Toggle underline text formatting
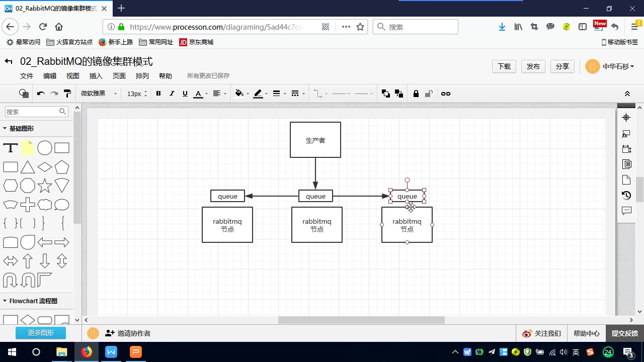The image size is (644, 362). tap(185, 94)
